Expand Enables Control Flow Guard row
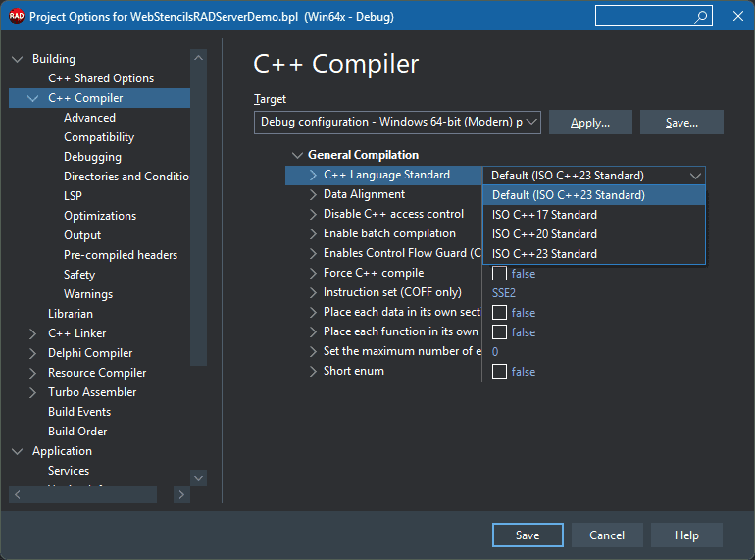This screenshot has height=560, width=755. point(313,253)
